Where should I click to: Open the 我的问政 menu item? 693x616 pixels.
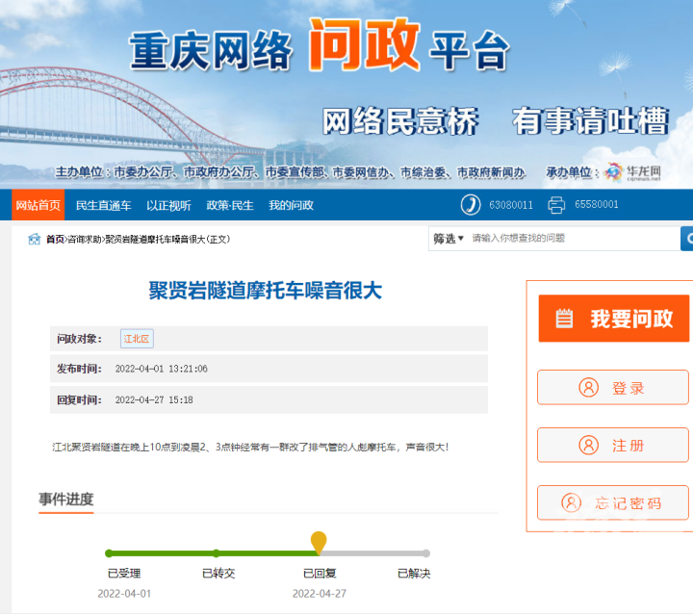click(x=291, y=205)
